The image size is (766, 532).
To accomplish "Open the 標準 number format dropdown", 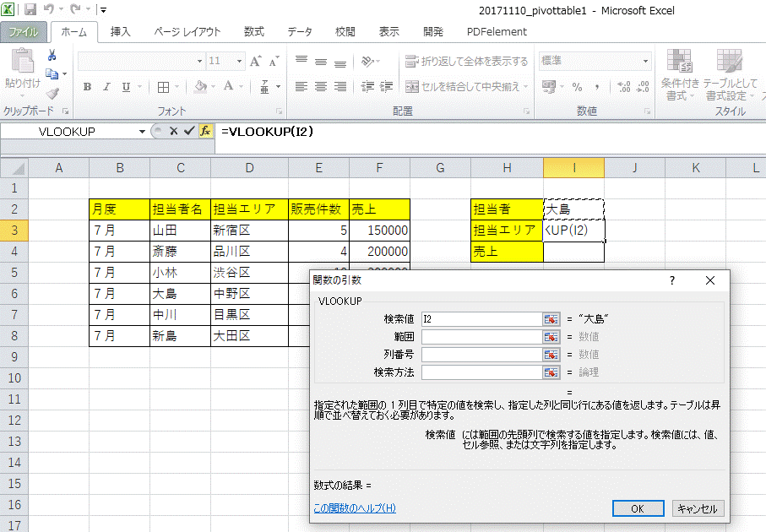I will pyautogui.click(x=646, y=62).
